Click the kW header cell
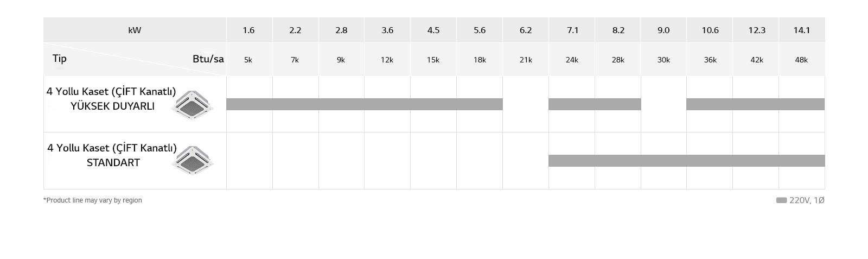 pyautogui.click(x=135, y=30)
